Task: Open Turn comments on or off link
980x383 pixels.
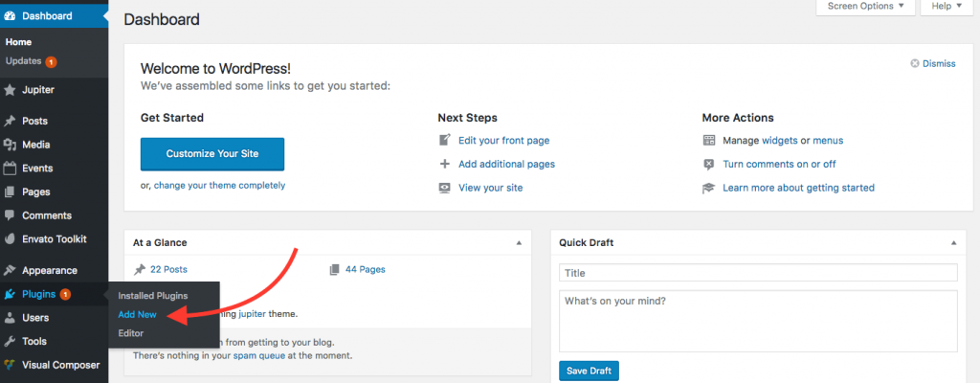Action: point(779,164)
